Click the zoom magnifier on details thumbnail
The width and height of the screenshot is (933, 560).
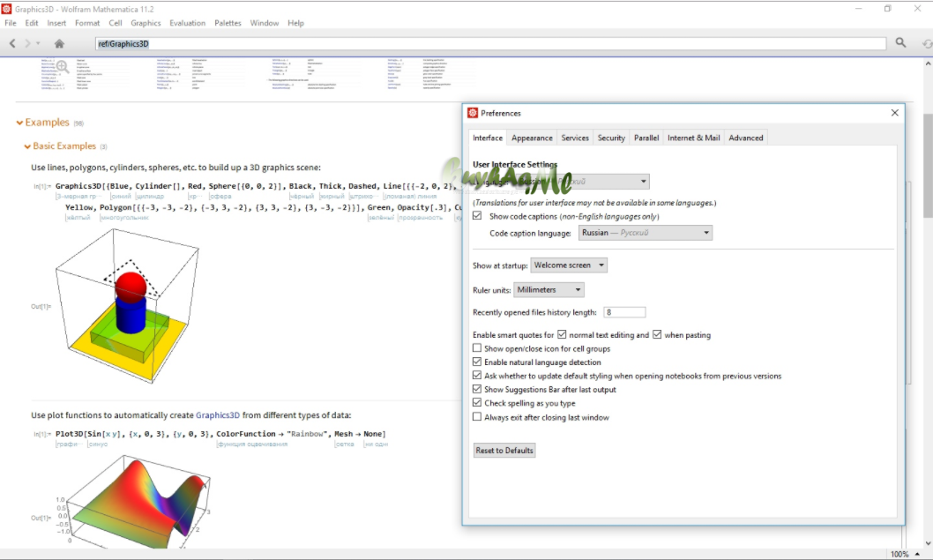63,67
